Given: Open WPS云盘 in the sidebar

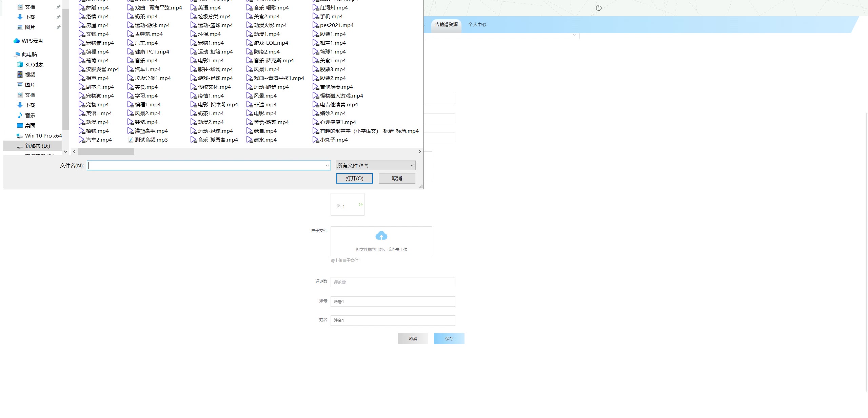Looking at the screenshot, I should tap(32, 41).
